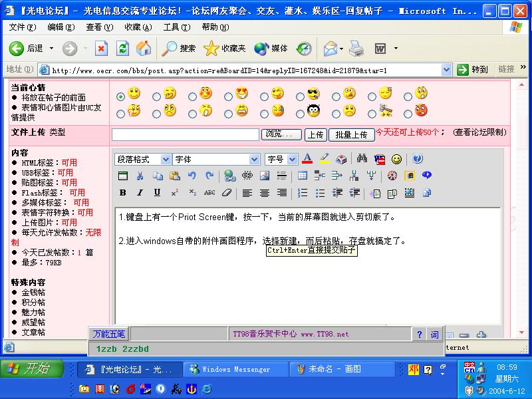Open the 工具(T) menu
Viewport: 532px width, 399px height.
coord(177,27)
